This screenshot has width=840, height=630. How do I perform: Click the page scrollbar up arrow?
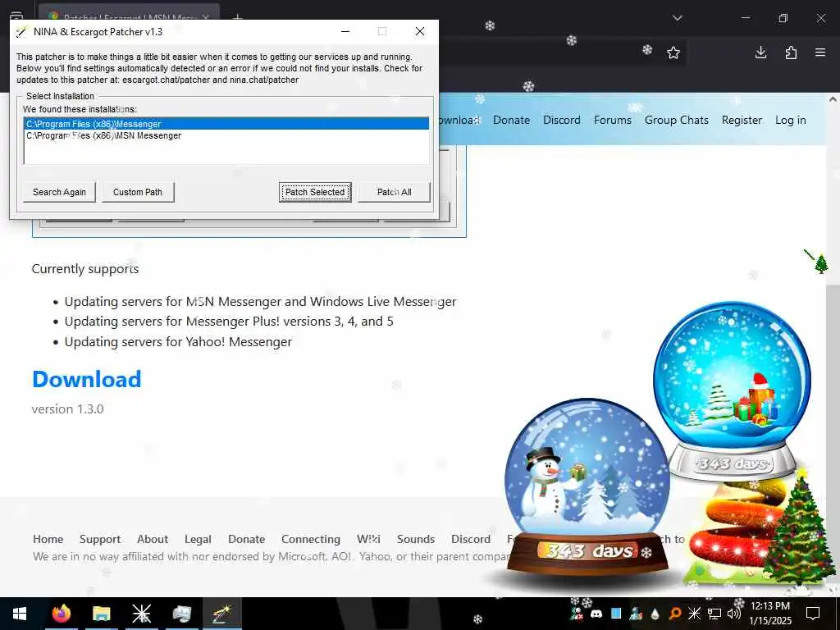click(x=833, y=99)
